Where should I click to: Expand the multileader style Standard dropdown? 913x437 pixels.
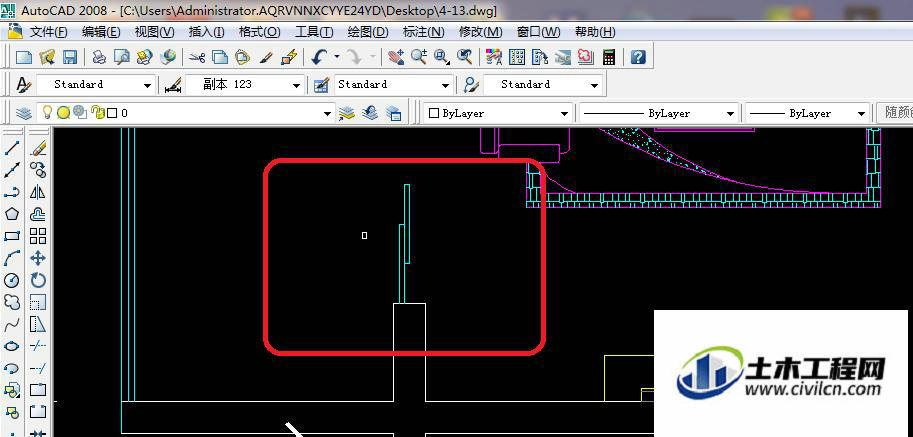[594, 85]
